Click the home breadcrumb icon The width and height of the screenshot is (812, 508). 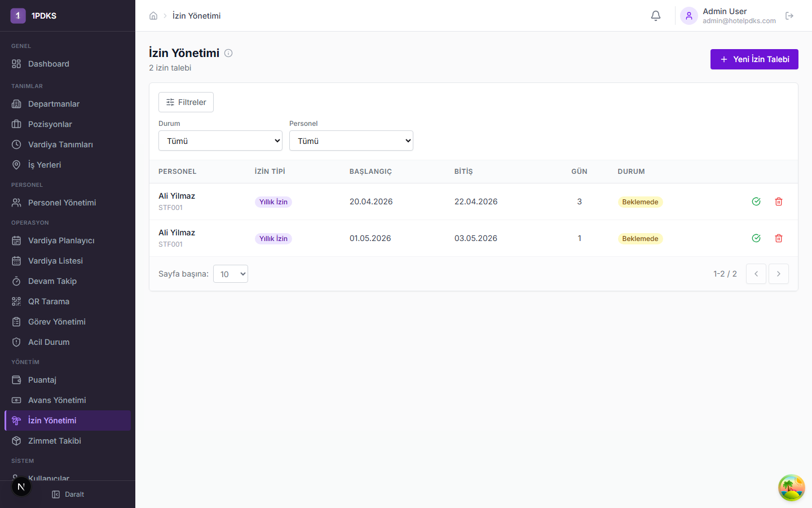point(153,16)
